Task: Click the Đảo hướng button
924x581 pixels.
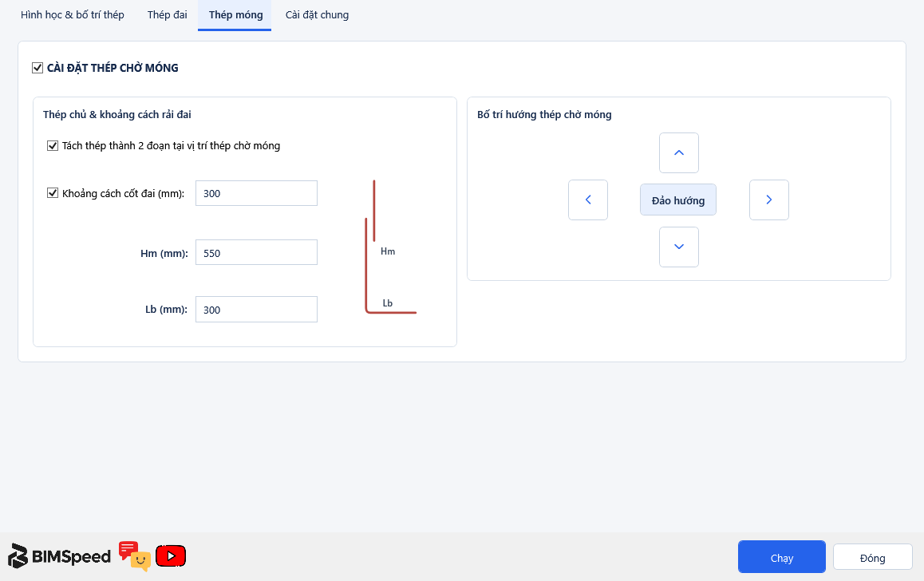Action: (x=678, y=200)
